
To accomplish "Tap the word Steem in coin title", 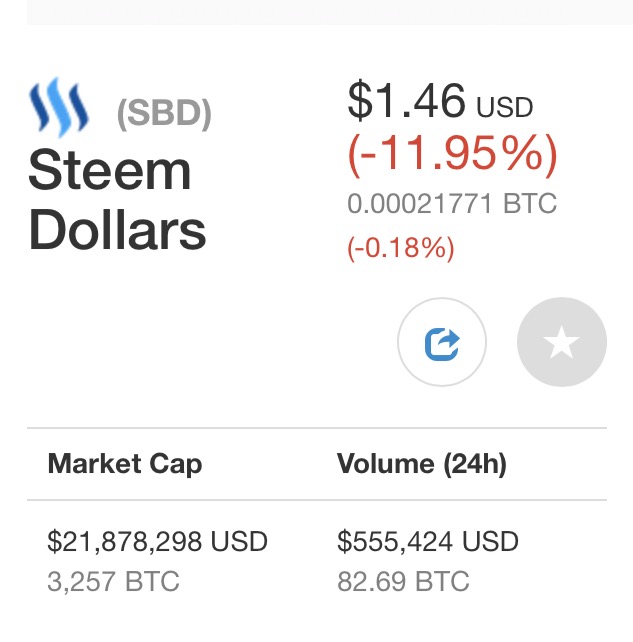I will click(109, 171).
